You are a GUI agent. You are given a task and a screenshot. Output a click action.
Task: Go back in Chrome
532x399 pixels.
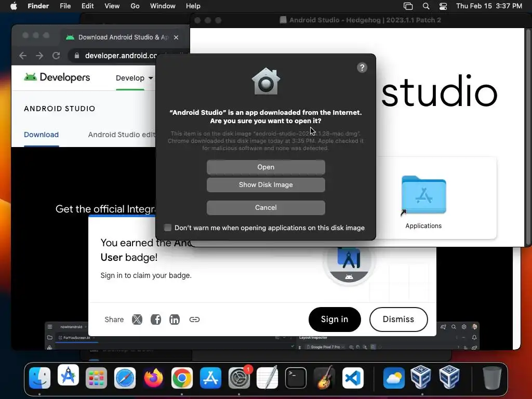23,56
